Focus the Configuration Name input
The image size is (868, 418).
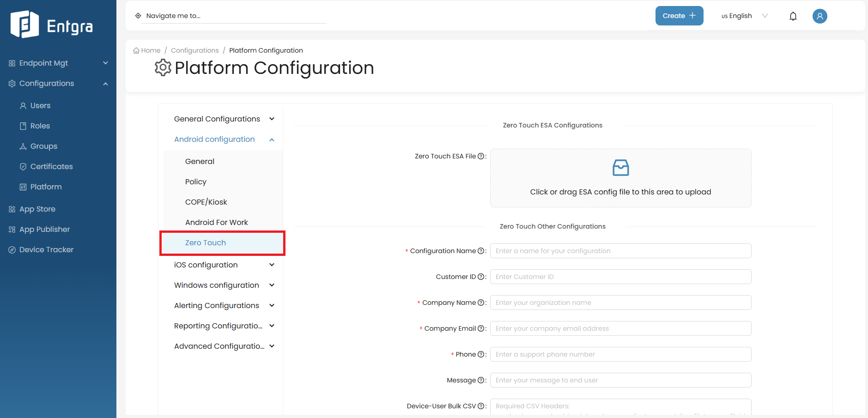click(x=620, y=251)
